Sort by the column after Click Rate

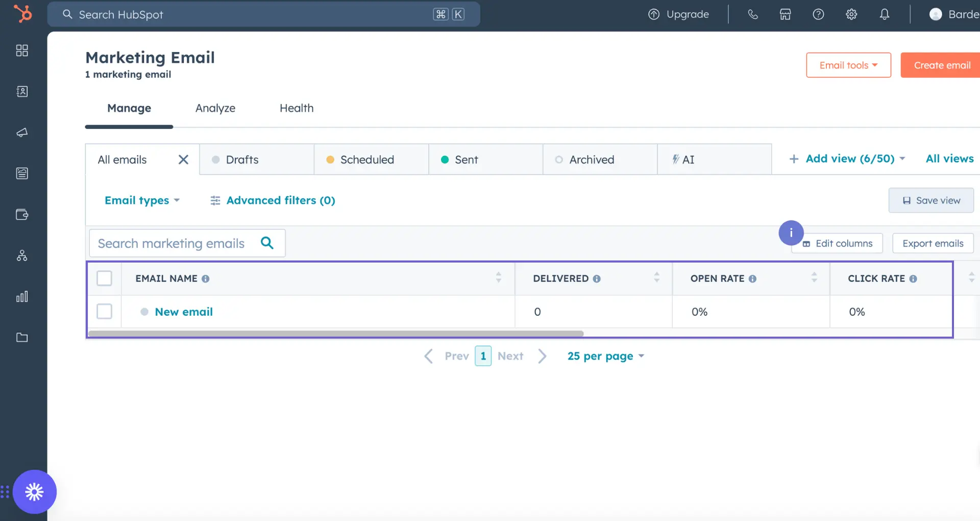[x=971, y=277]
